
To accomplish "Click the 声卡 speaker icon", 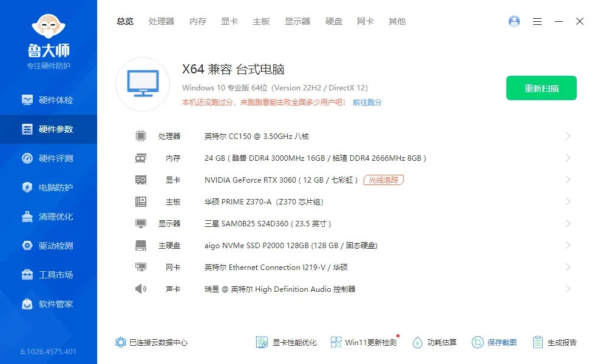I will (x=141, y=289).
